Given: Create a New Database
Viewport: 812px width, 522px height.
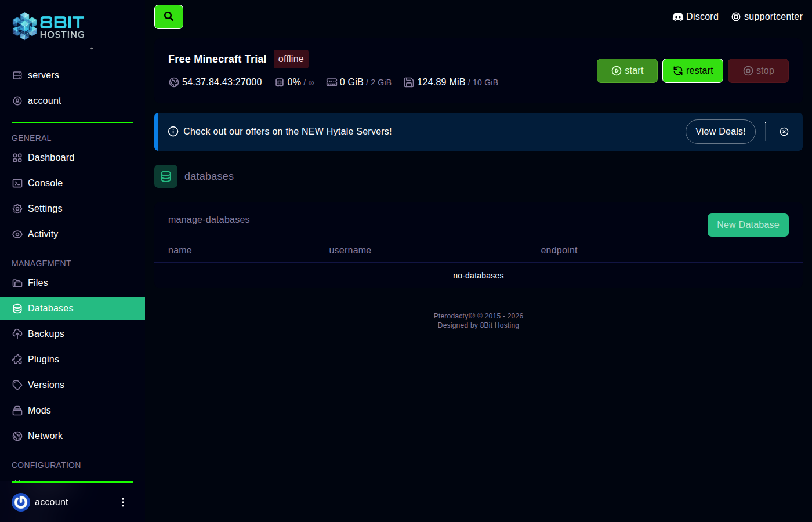Looking at the screenshot, I should (748, 225).
